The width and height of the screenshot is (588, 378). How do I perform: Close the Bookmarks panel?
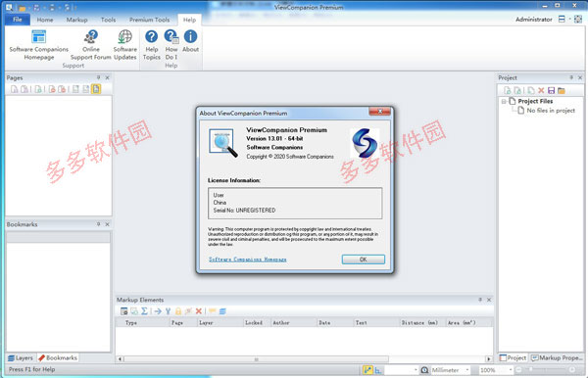pyautogui.click(x=107, y=224)
